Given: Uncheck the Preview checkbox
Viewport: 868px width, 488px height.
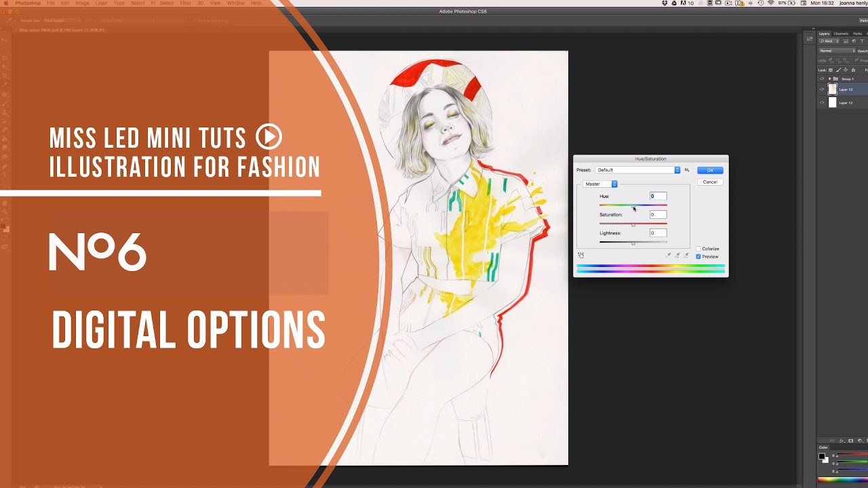Looking at the screenshot, I should pyautogui.click(x=698, y=257).
